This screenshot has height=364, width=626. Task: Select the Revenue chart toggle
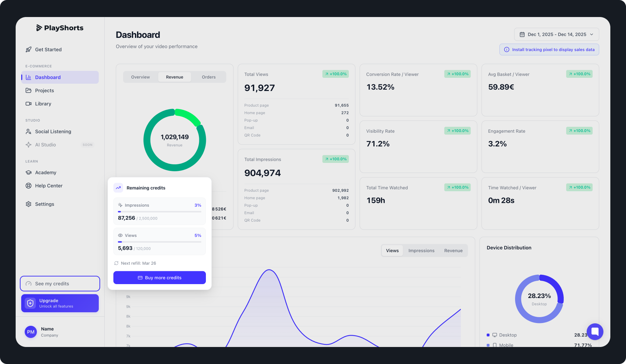tap(453, 251)
